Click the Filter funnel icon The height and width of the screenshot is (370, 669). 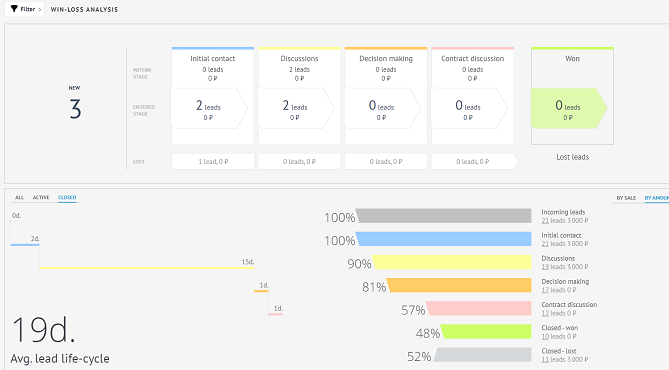click(14, 9)
